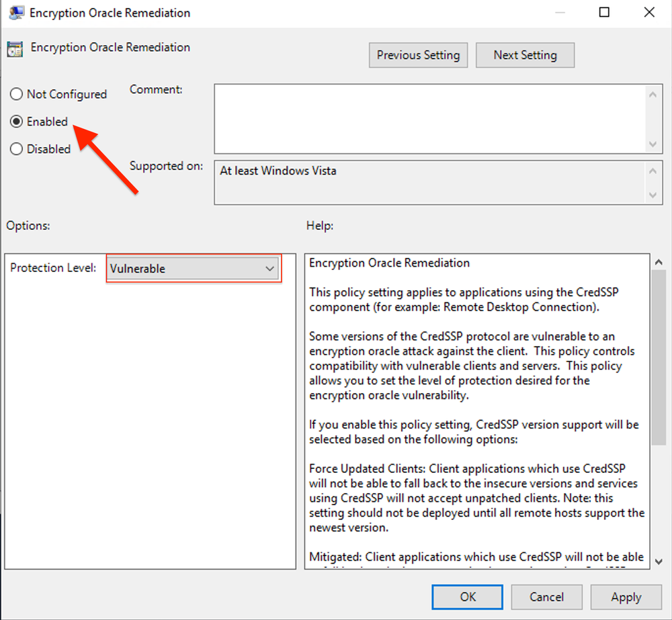Confirm changes with the OK button

click(467, 596)
